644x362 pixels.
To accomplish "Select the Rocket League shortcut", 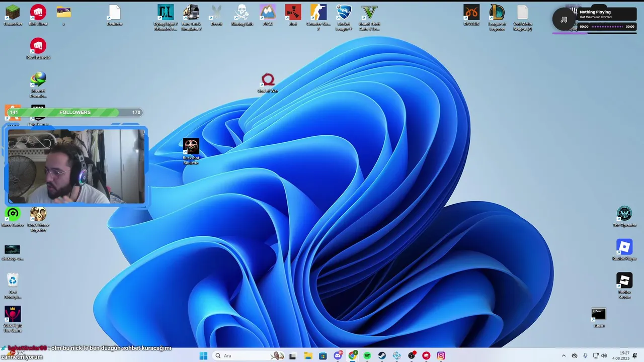I will pos(344,18).
